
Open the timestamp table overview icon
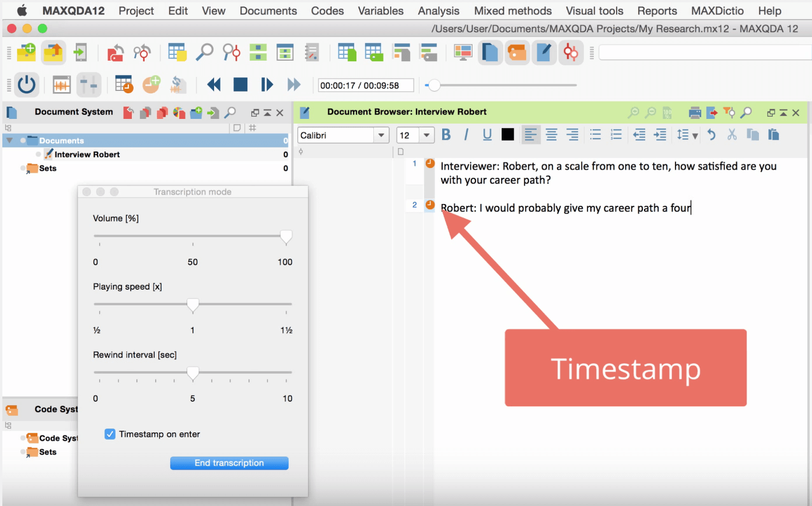124,85
